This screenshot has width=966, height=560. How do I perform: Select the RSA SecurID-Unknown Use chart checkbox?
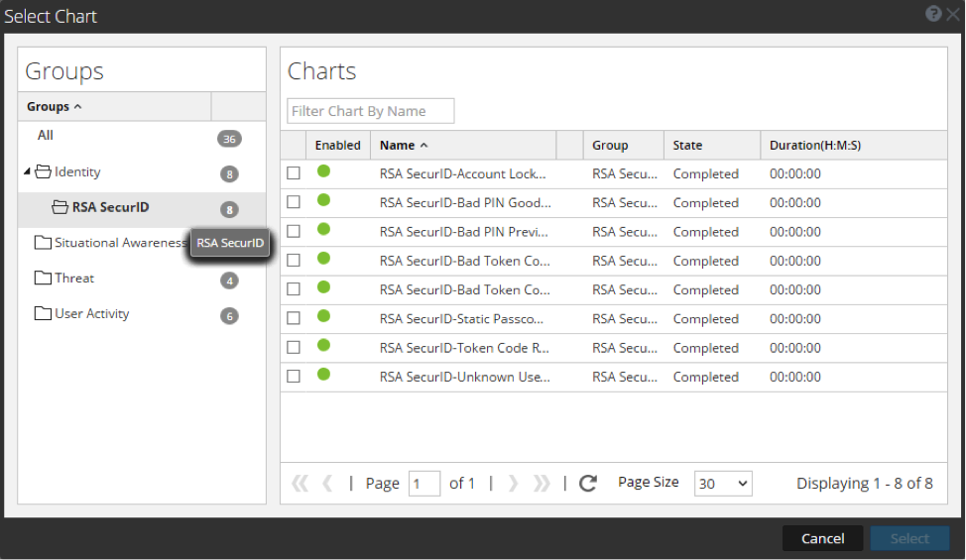(294, 377)
